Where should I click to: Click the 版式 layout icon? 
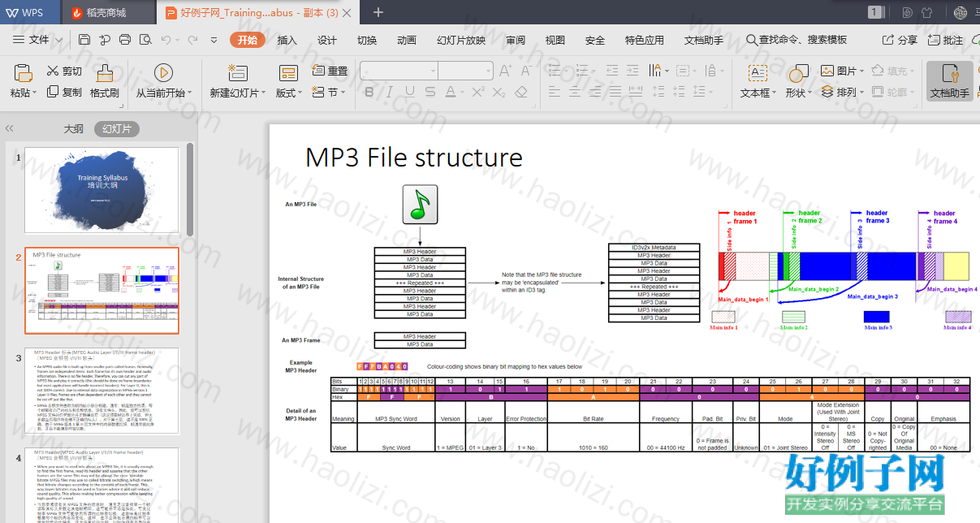[288, 73]
